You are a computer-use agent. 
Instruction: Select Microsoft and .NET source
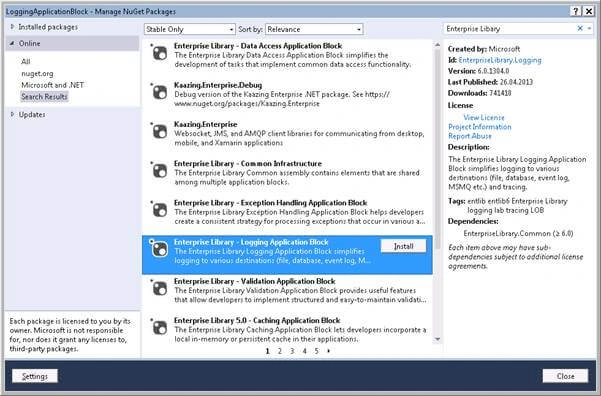53,85
